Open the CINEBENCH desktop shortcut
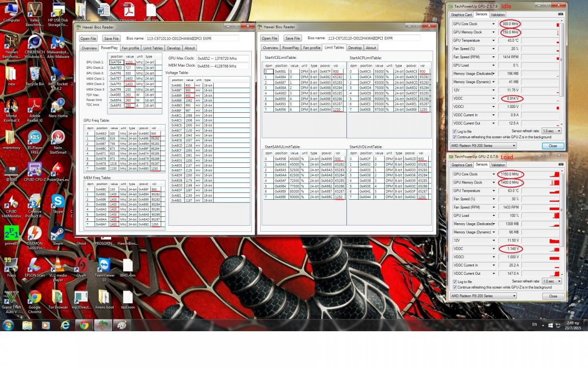588x368 pixels. point(34,47)
